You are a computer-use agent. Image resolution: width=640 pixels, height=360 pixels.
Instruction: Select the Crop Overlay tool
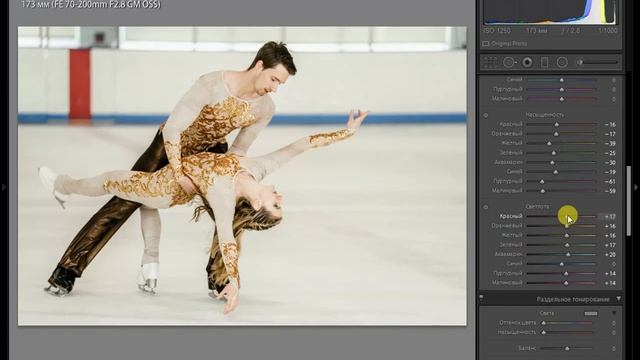click(x=491, y=62)
